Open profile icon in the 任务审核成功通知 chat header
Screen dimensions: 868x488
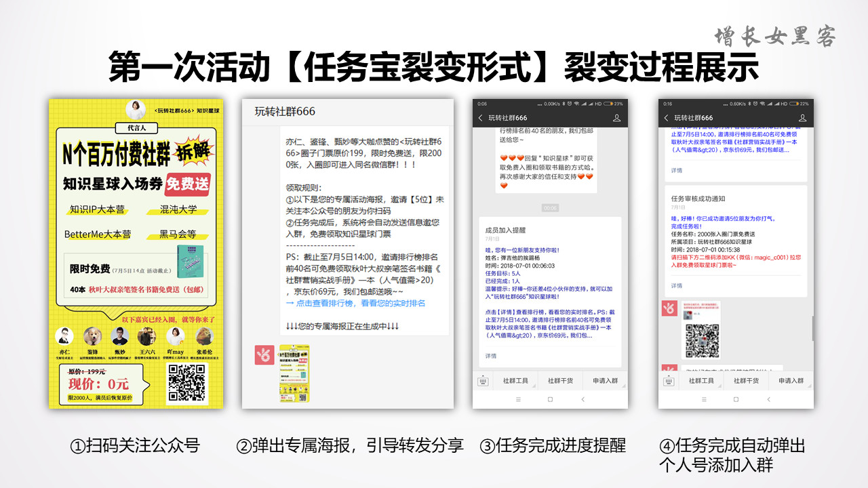pyautogui.click(x=802, y=118)
